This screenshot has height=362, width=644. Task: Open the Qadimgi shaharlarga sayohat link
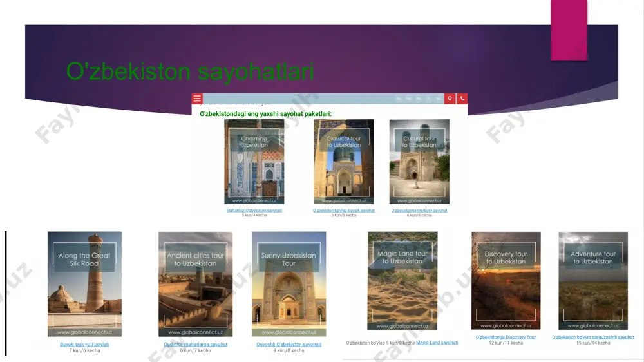coord(196,345)
